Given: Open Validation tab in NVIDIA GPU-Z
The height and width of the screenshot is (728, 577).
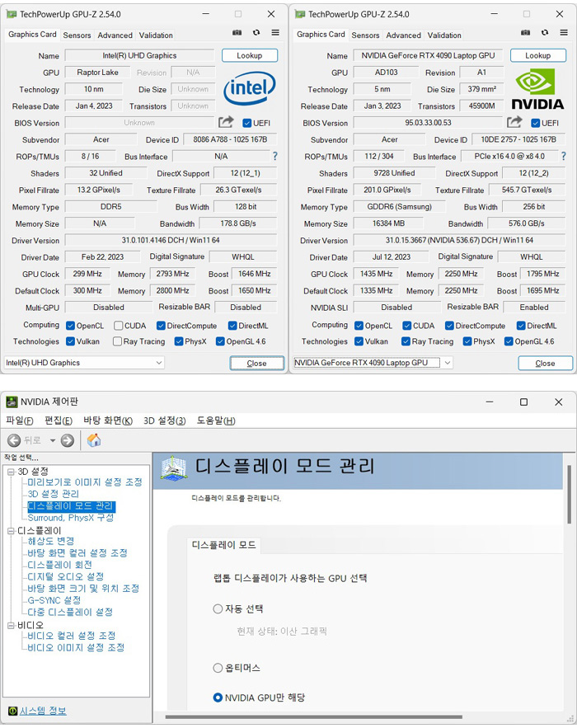Looking at the screenshot, I should (444, 35).
